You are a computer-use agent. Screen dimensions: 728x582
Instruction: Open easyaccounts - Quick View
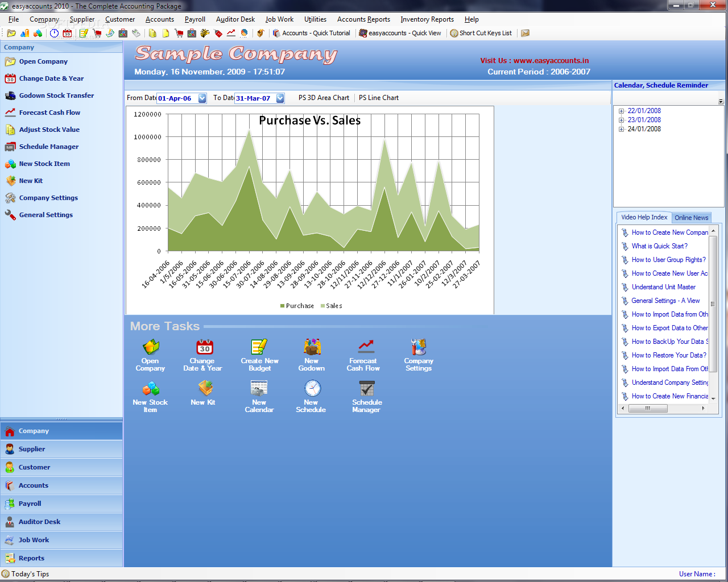(400, 33)
